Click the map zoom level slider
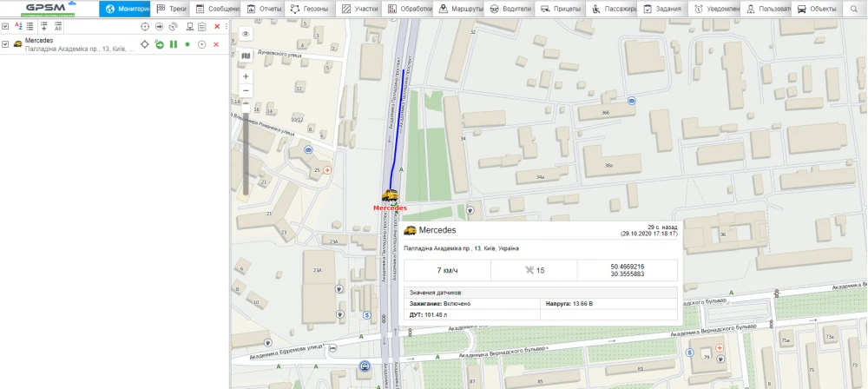Viewport: 868px width, 389px height. pyautogui.click(x=246, y=148)
